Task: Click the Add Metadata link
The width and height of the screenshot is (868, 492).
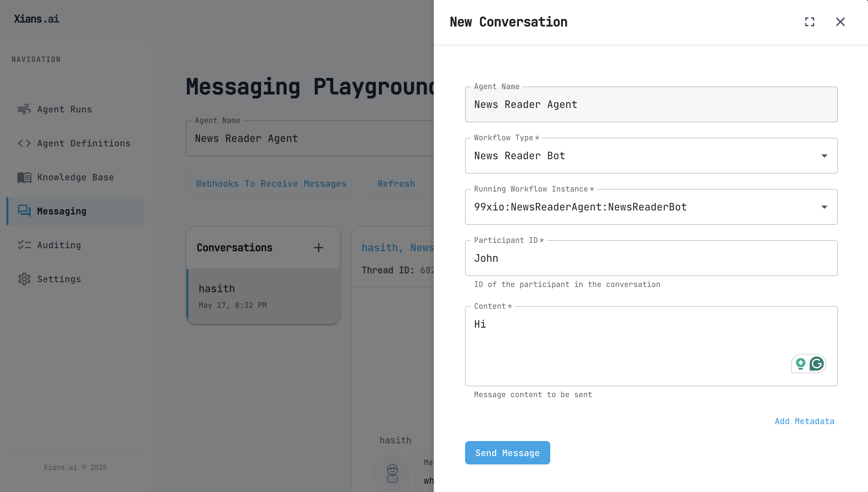Action: pyautogui.click(x=805, y=421)
